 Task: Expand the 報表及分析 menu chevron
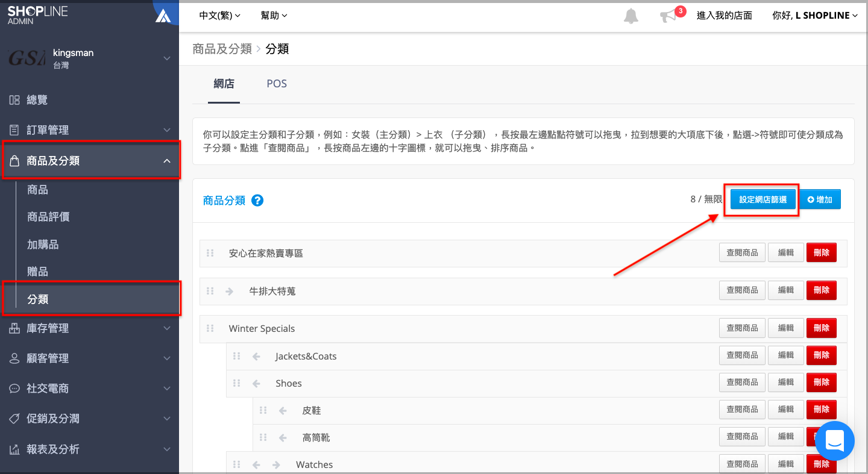(167, 449)
